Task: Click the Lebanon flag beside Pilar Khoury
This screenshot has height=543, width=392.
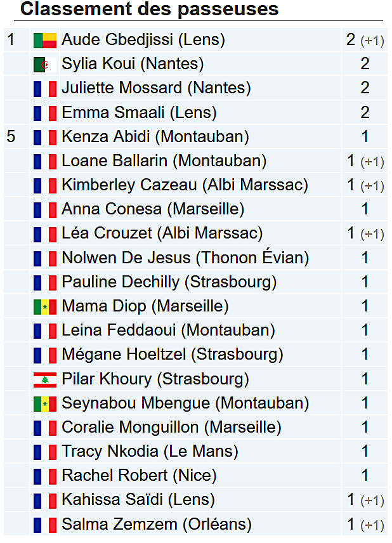Action: (45, 379)
